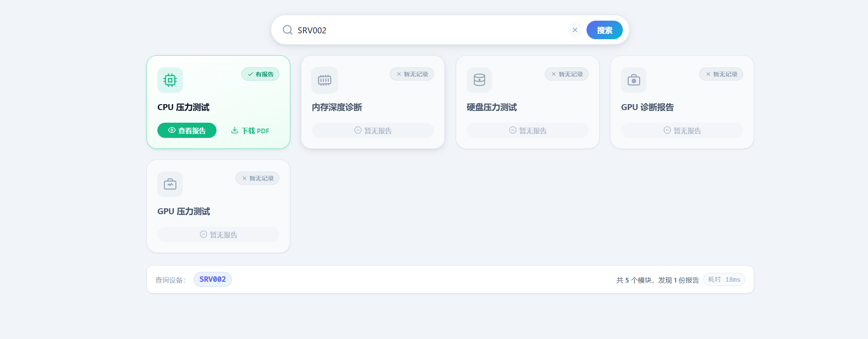Click the disk database icon on 硬盘压力测试 card
The image size is (868, 339).
point(479,80)
